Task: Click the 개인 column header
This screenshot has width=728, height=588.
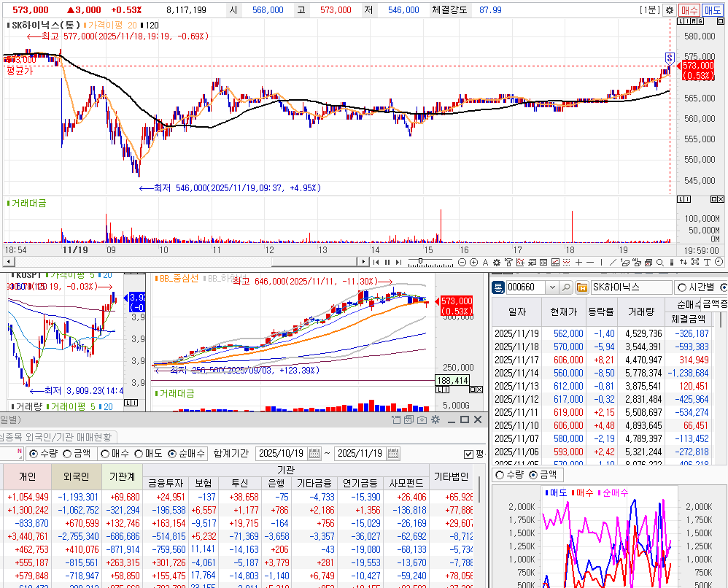Action: coord(28,476)
